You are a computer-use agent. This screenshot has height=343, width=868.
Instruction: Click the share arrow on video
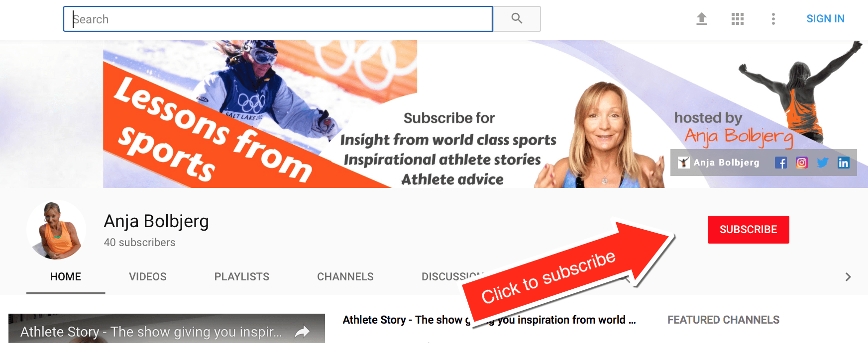click(302, 332)
